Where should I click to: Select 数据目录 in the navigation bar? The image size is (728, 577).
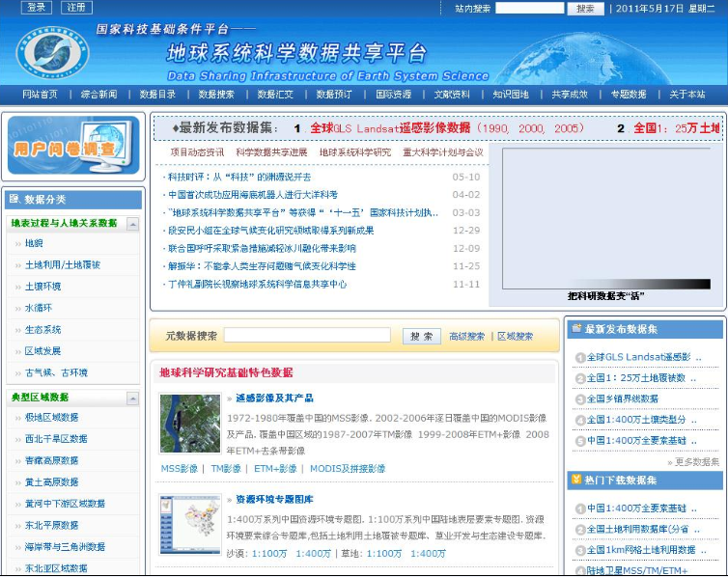(x=157, y=95)
